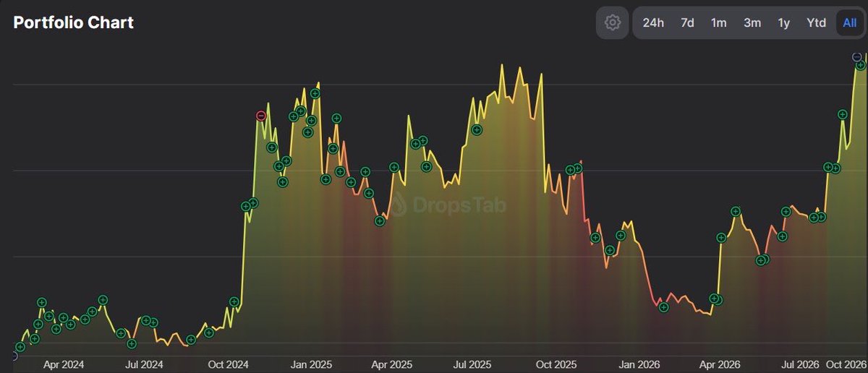Viewport: 868px width, 373px height.
Task: Click the Portfolio Chart title
Action: point(73,22)
